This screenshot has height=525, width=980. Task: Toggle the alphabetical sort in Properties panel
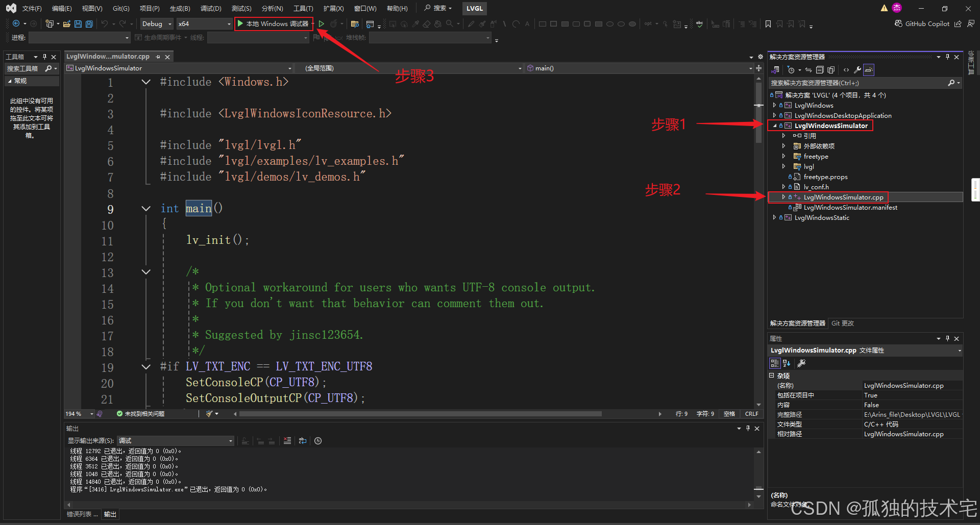pyautogui.click(x=786, y=363)
